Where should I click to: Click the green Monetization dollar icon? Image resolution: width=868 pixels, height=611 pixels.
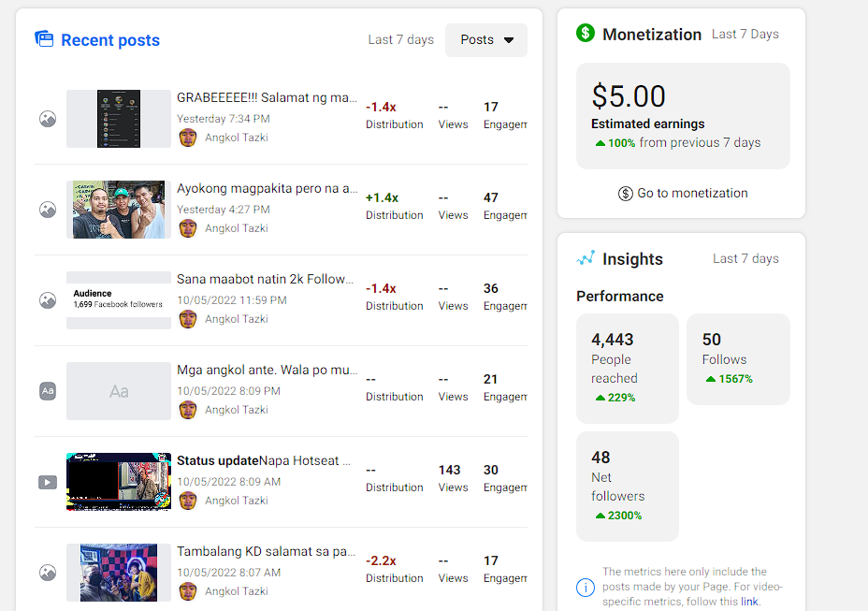(x=586, y=34)
